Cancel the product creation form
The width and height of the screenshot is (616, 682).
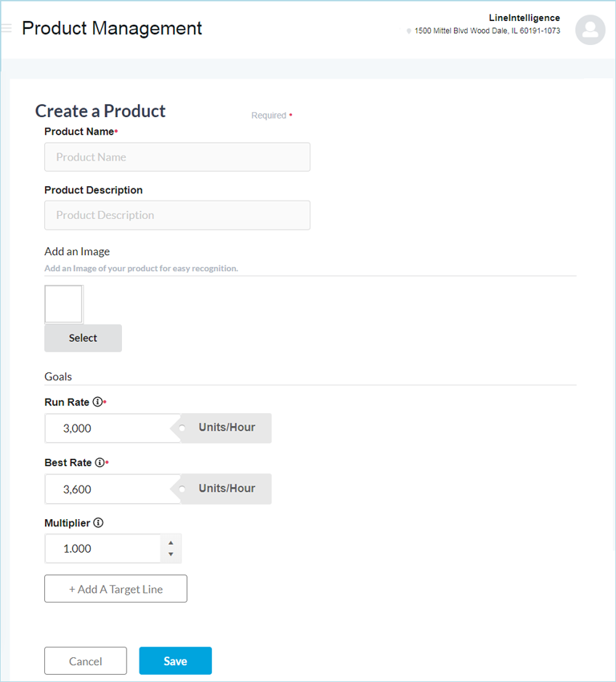[x=85, y=661]
